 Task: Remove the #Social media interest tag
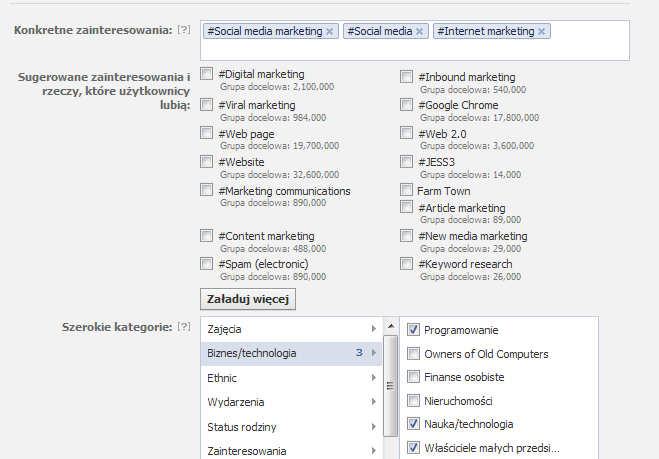point(420,32)
